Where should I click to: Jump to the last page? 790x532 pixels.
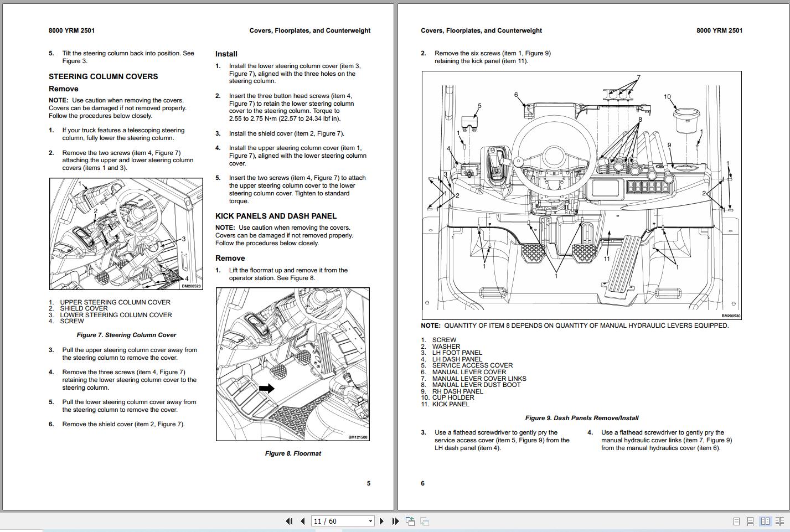tap(395, 521)
